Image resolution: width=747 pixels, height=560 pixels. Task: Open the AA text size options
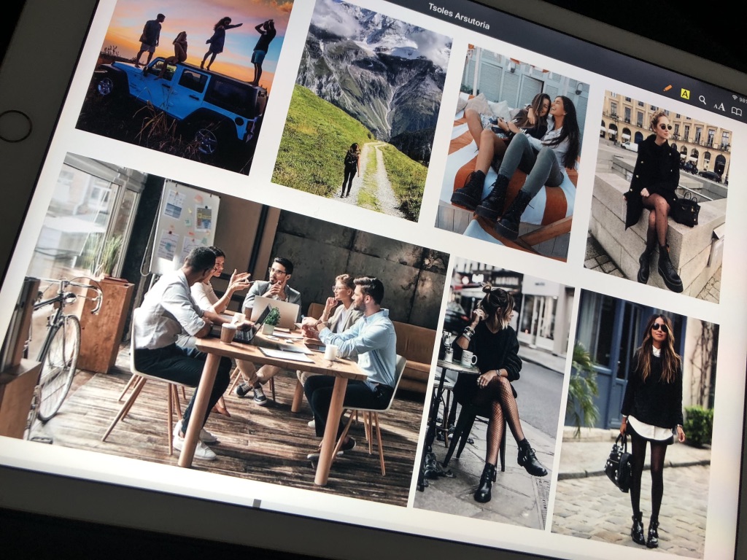[x=719, y=106]
